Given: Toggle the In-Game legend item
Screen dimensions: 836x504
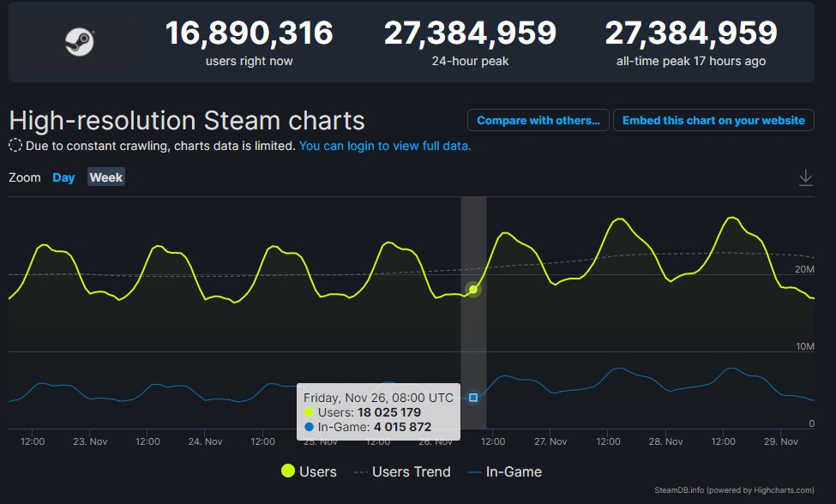Looking at the screenshot, I should click(505, 471).
